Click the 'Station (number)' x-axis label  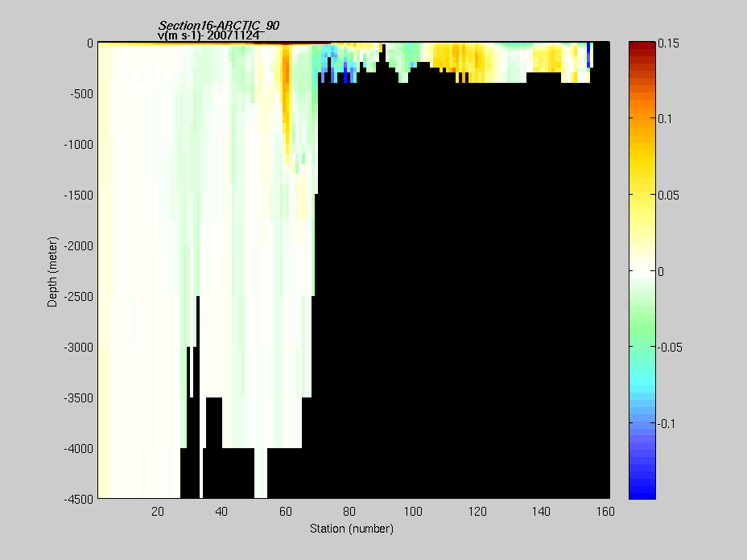352,529
